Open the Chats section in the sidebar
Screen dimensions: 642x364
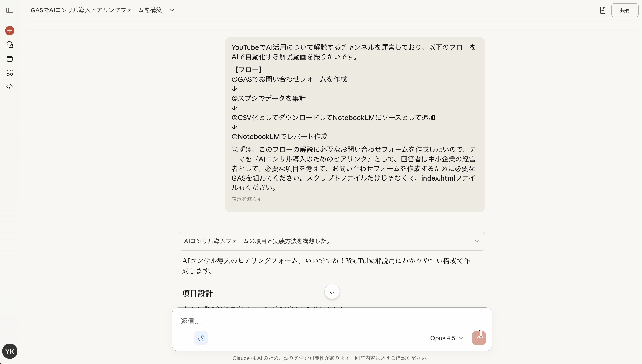[x=10, y=44]
